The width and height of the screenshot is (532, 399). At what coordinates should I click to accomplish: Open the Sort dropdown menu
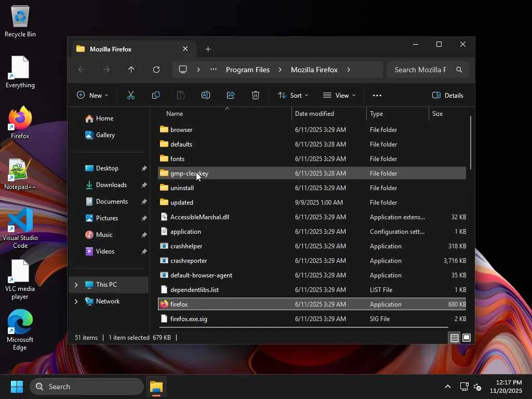coord(293,95)
